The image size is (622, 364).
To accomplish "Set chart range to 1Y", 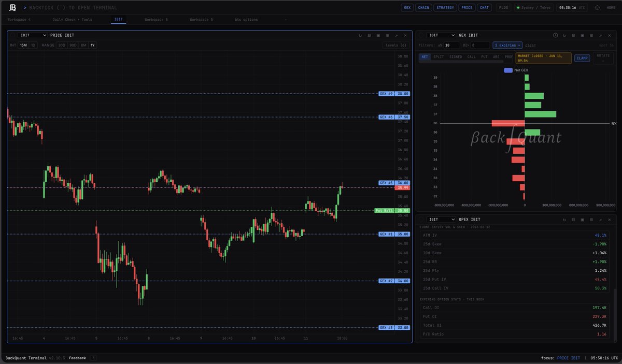I will pyautogui.click(x=93, y=45).
